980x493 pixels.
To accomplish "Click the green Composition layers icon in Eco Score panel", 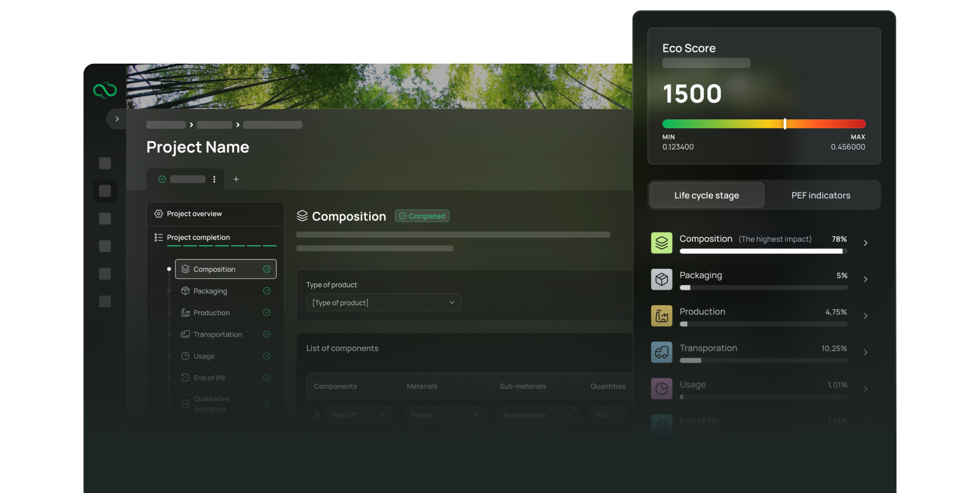I will [x=661, y=243].
